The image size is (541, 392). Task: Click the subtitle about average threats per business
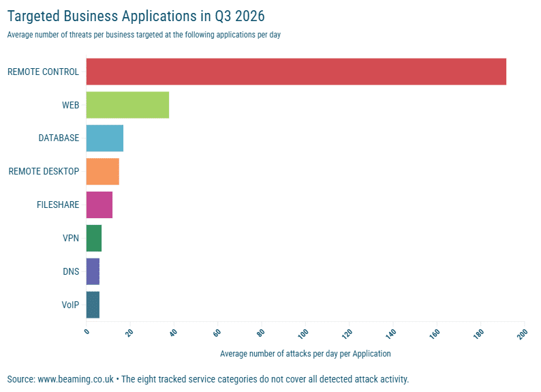(x=144, y=35)
